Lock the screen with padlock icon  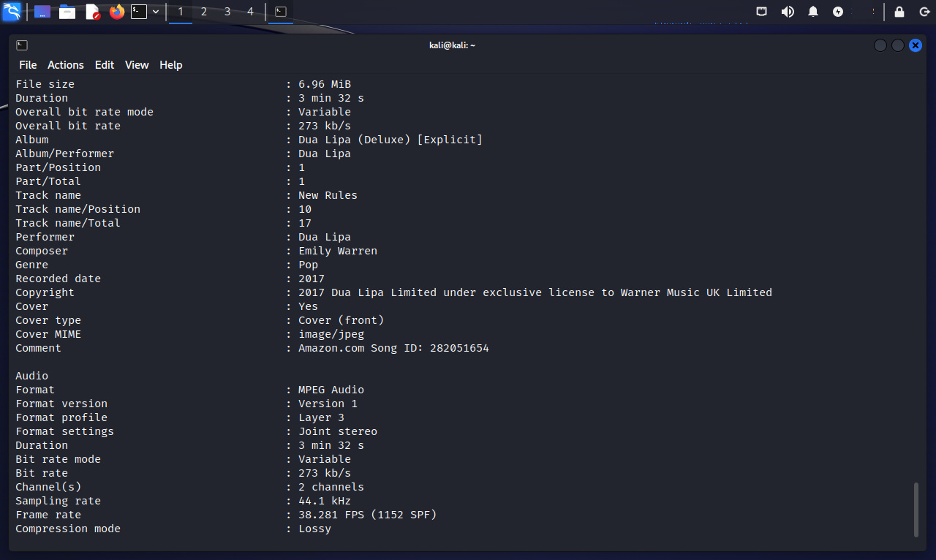tap(899, 12)
